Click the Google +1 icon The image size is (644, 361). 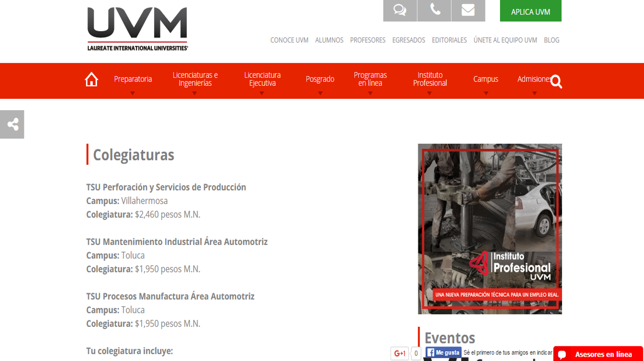tap(400, 353)
